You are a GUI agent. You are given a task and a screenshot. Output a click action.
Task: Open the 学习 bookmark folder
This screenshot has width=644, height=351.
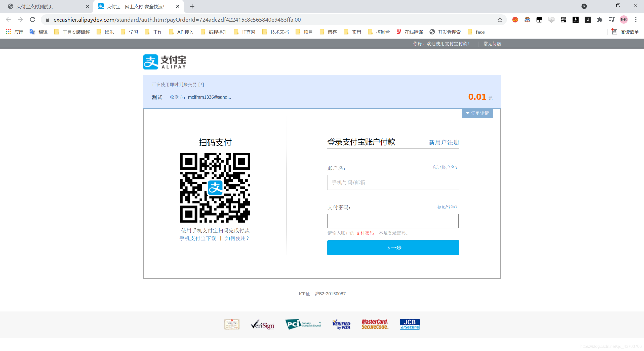click(130, 32)
